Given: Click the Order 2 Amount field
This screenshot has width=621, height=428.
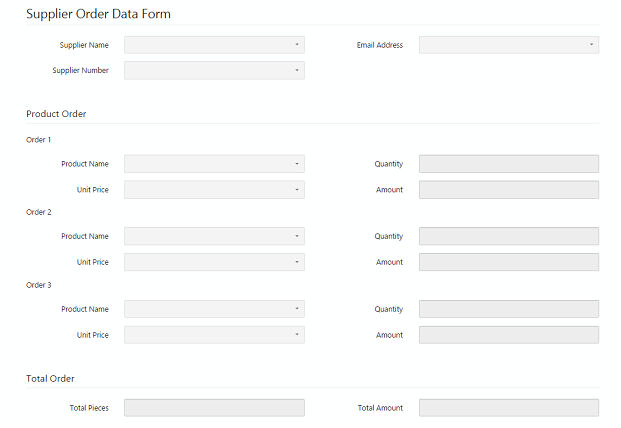Looking at the screenshot, I should [509, 262].
